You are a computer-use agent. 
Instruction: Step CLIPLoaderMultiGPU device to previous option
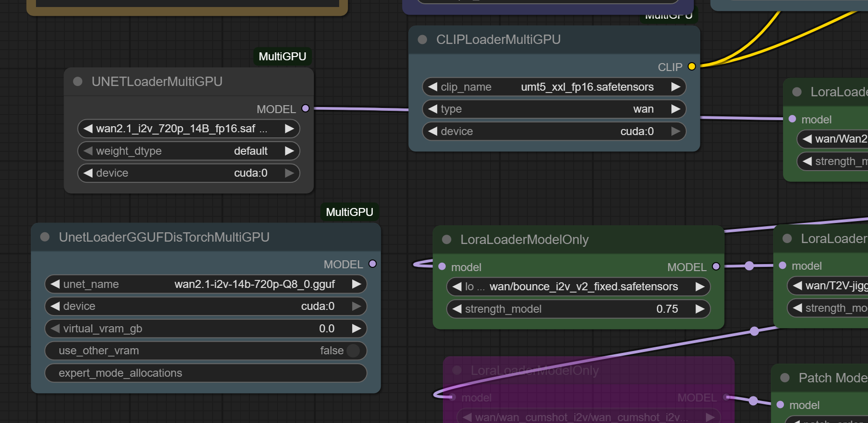pyautogui.click(x=433, y=131)
